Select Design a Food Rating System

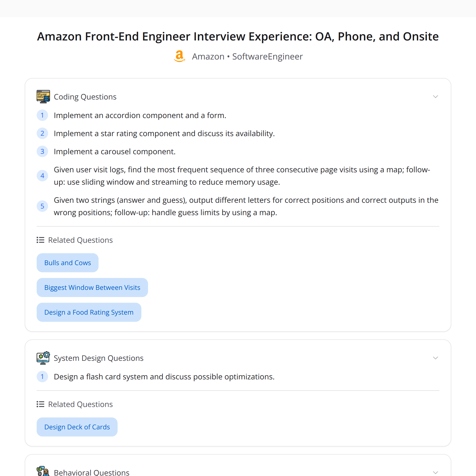click(x=89, y=312)
